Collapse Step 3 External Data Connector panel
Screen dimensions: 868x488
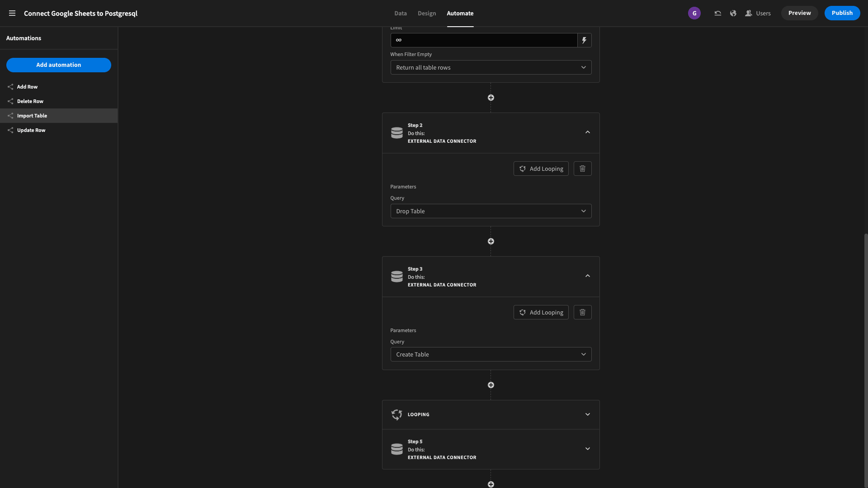point(587,276)
